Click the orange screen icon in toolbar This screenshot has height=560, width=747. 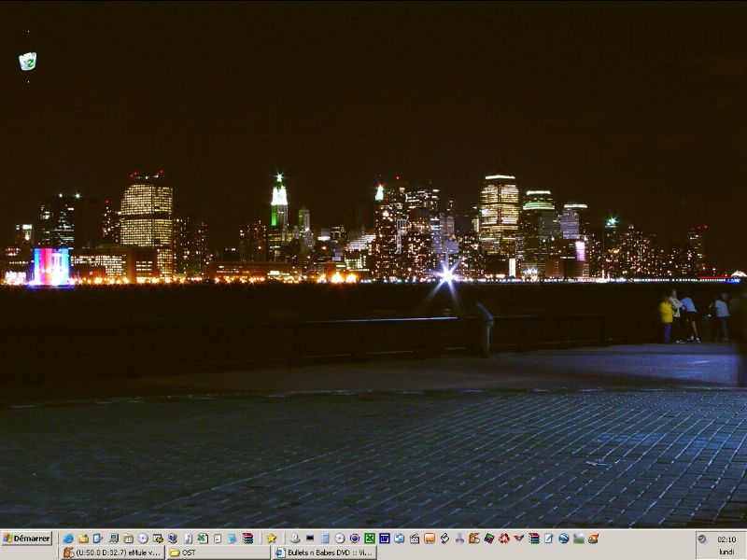[430, 539]
